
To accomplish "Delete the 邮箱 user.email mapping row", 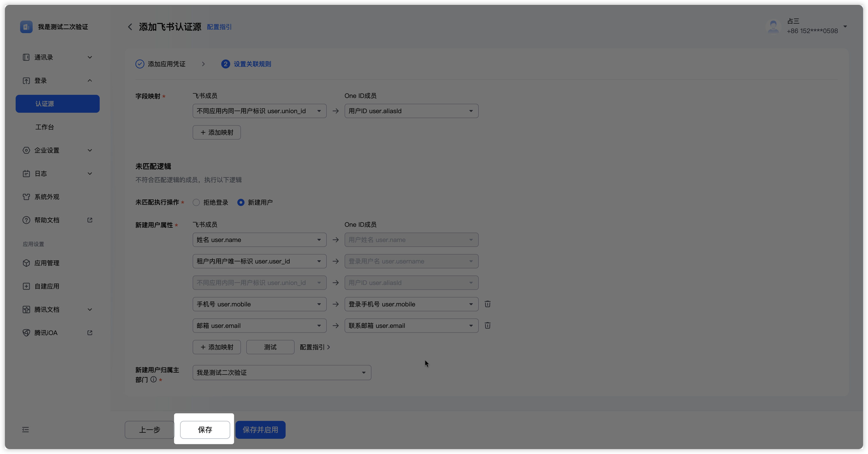I will [487, 326].
